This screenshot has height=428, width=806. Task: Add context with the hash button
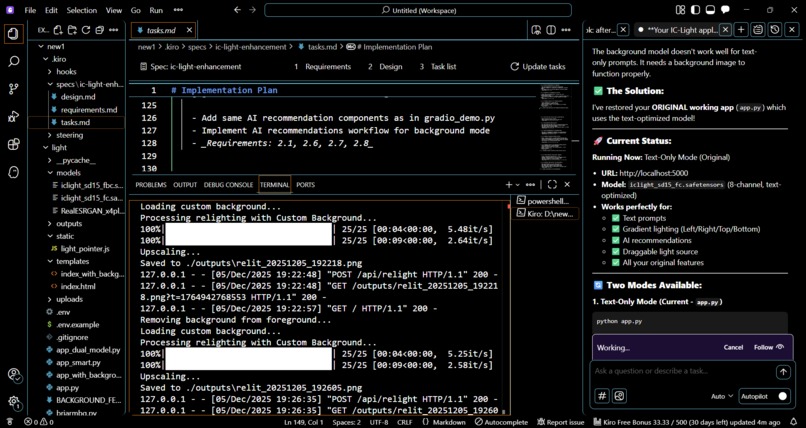click(602, 396)
